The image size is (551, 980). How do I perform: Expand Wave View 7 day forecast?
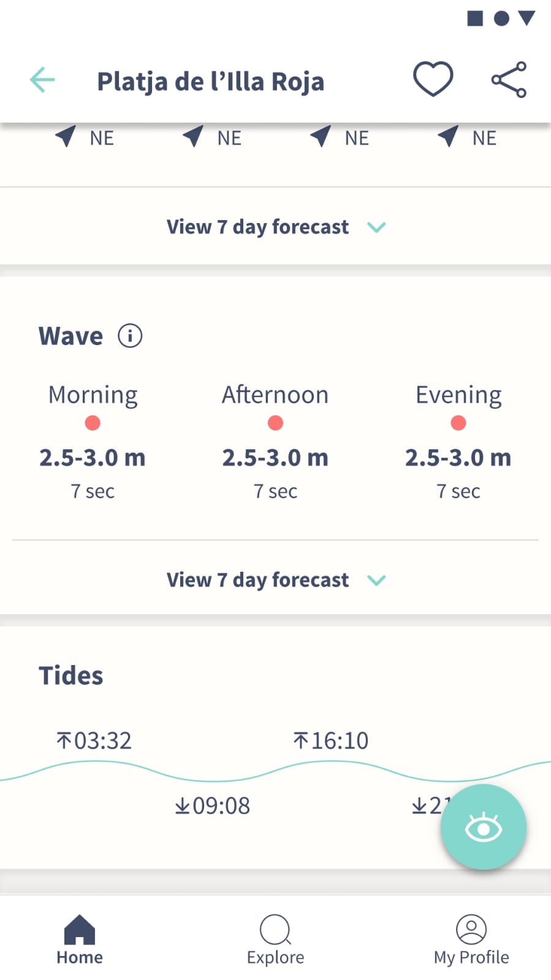click(x=275, y=580)
